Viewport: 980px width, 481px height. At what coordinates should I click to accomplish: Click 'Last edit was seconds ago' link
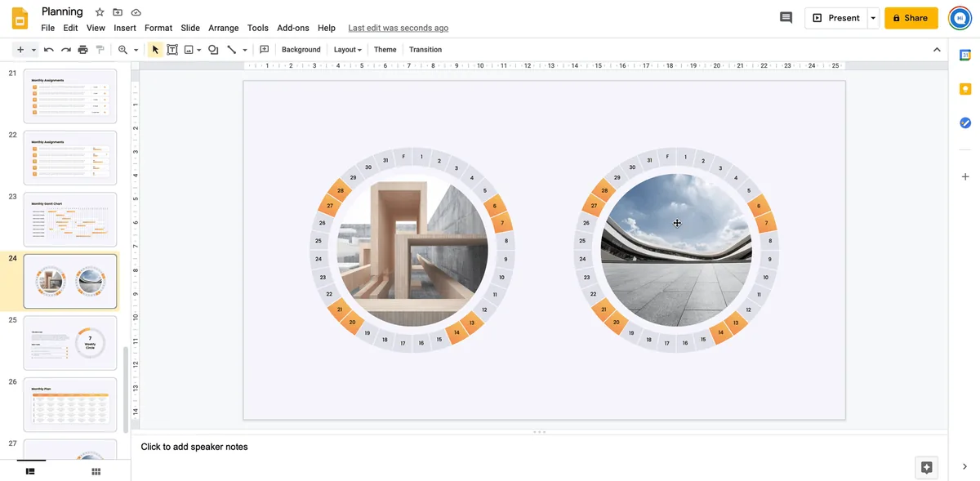399,28
